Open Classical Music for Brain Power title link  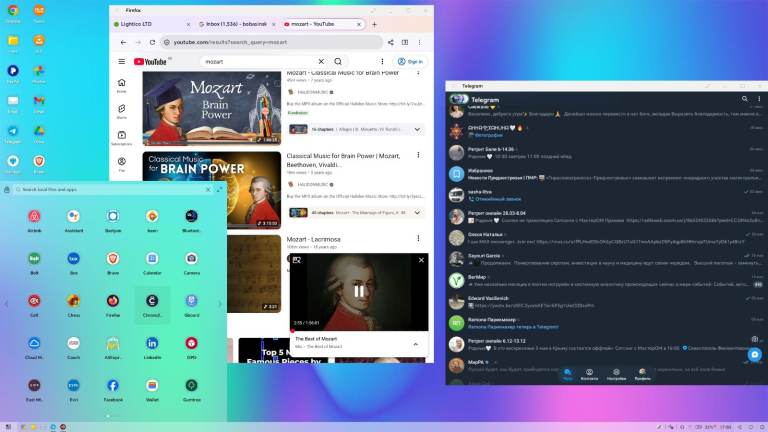(x=343, y=160)
